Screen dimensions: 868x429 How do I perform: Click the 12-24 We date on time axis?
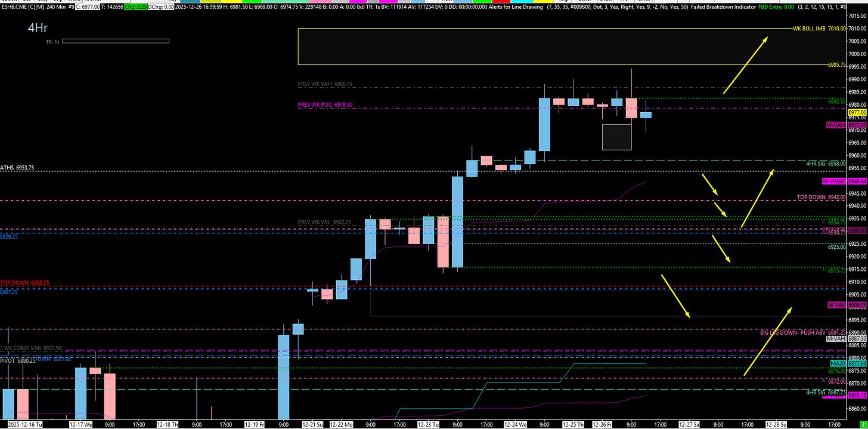pos(516,424)
